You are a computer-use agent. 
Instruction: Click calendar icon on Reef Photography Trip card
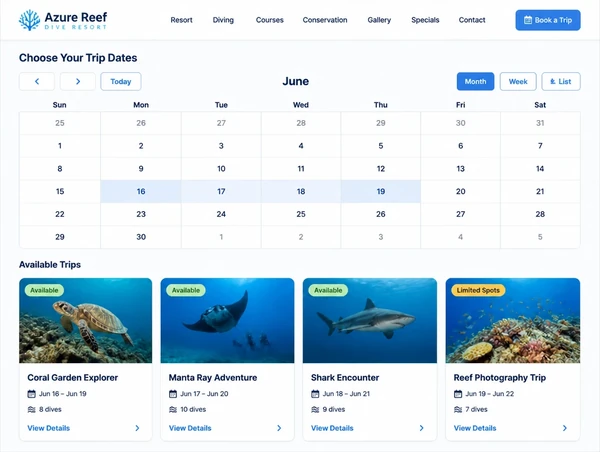(458, 394)
